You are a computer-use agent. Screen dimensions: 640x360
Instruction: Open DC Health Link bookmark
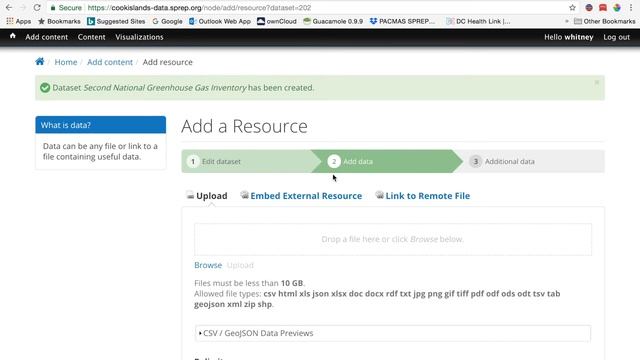[x=478, y=21]
